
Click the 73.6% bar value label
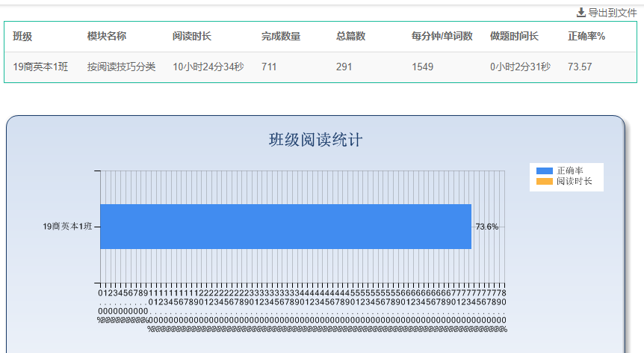[x=486, y=227]
